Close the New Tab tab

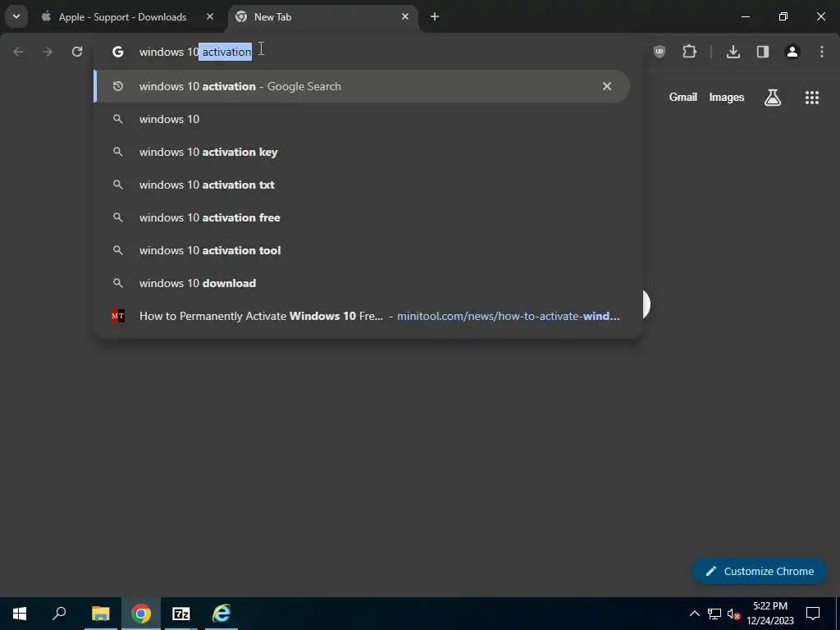(x=405, y=16)
